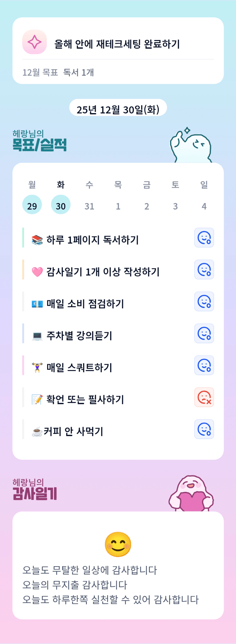Select Monday the 29th in the week calendar
This screenshot has height=644, width=236.
tap(32, 205)
